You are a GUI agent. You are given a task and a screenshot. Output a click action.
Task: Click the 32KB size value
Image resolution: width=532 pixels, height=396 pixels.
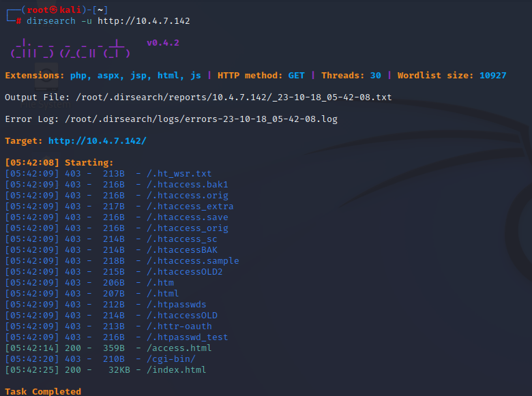(x=119, y=369)
